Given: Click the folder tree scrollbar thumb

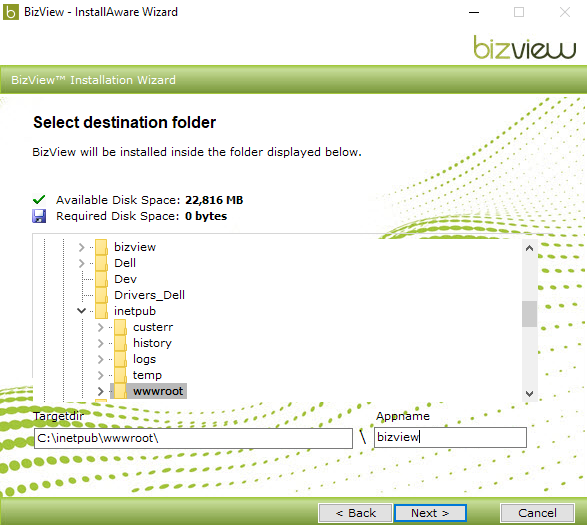Looking at the screenshot, I should pos(529,314).
